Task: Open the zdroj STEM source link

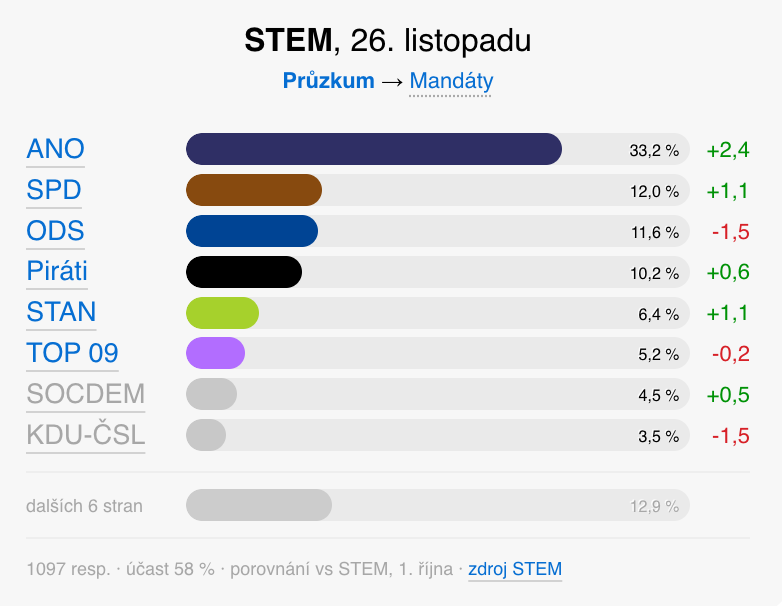Action: [x=515, y=569]
